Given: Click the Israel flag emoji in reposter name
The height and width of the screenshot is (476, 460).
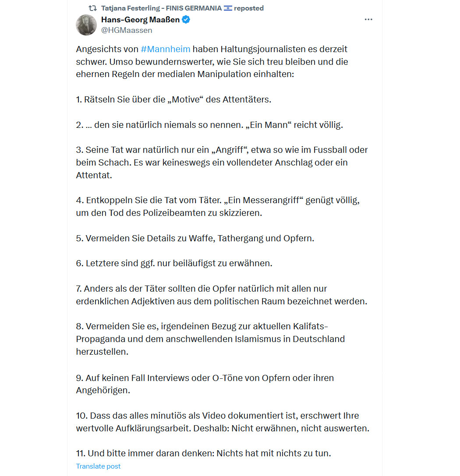Looking at the screenshot, I should (x=228, y=8).
